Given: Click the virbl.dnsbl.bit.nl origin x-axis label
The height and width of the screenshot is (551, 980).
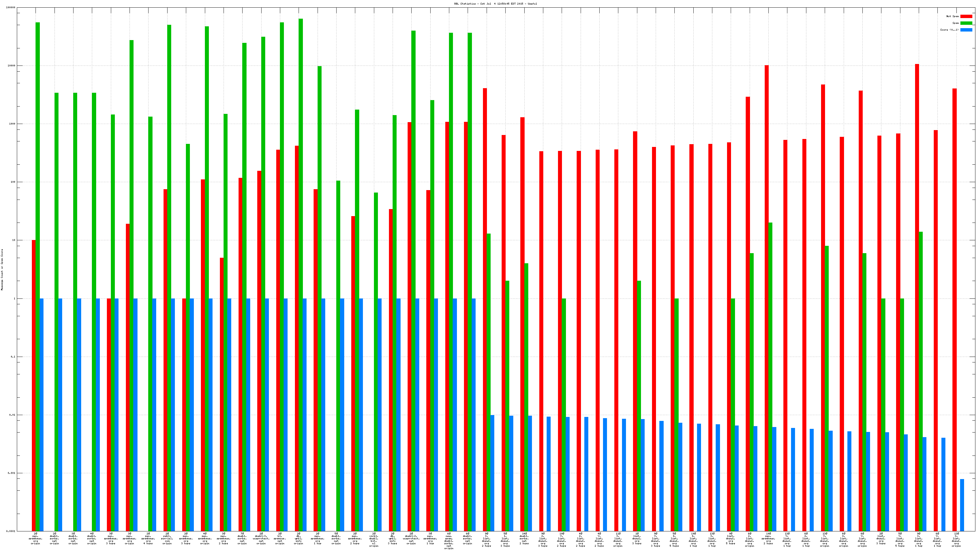Looking at the screenshot, I should (x=374, y=540).
